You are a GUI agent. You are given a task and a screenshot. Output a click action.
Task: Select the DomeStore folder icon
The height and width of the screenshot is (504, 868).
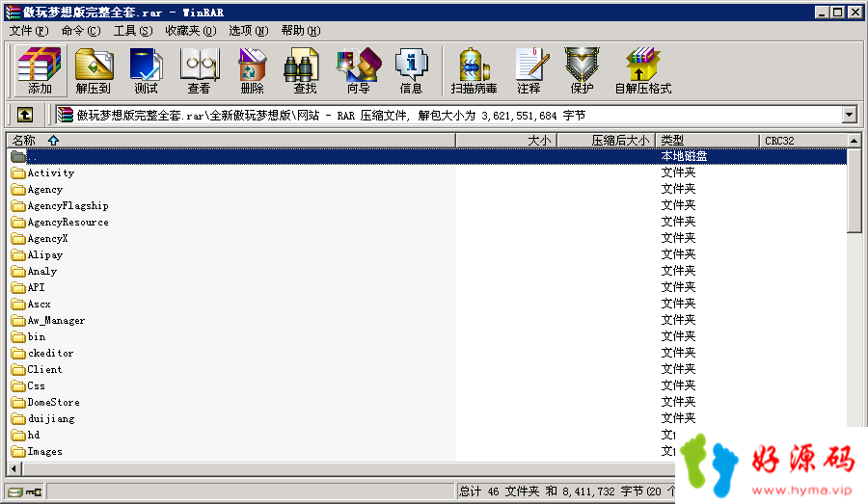point(19,402)
